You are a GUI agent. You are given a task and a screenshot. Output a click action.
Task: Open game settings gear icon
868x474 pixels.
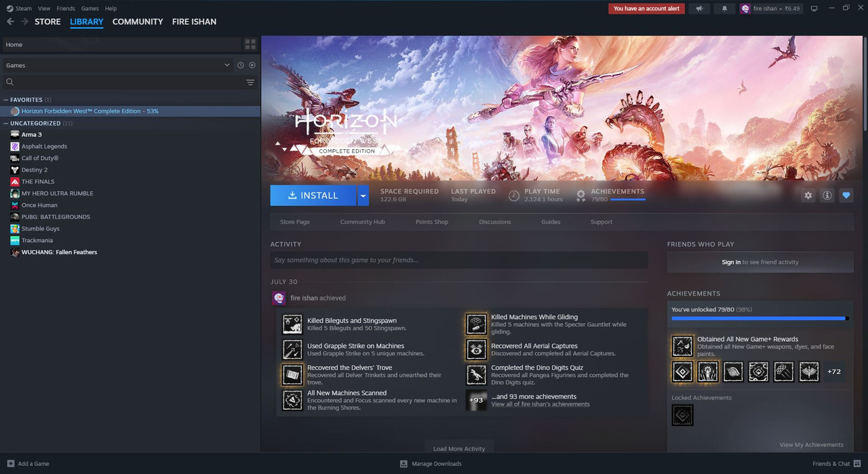808,195
